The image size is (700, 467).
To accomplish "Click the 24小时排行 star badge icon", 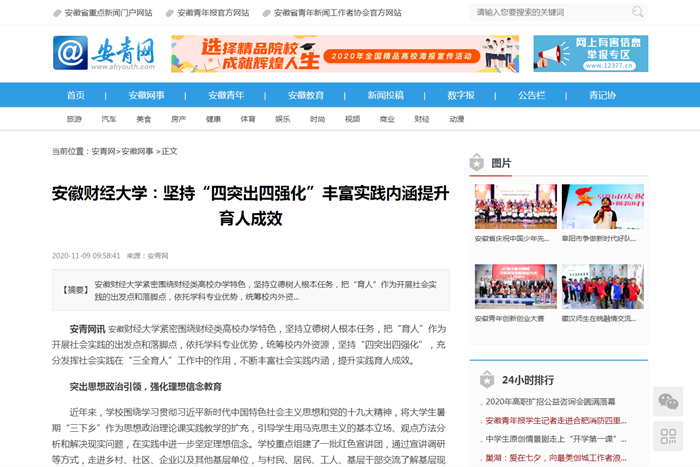I will [x=487, y=380].
